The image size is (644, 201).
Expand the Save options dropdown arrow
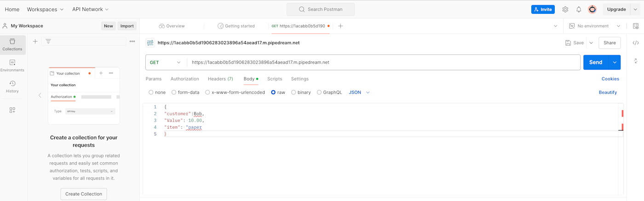tap(591, 43)
